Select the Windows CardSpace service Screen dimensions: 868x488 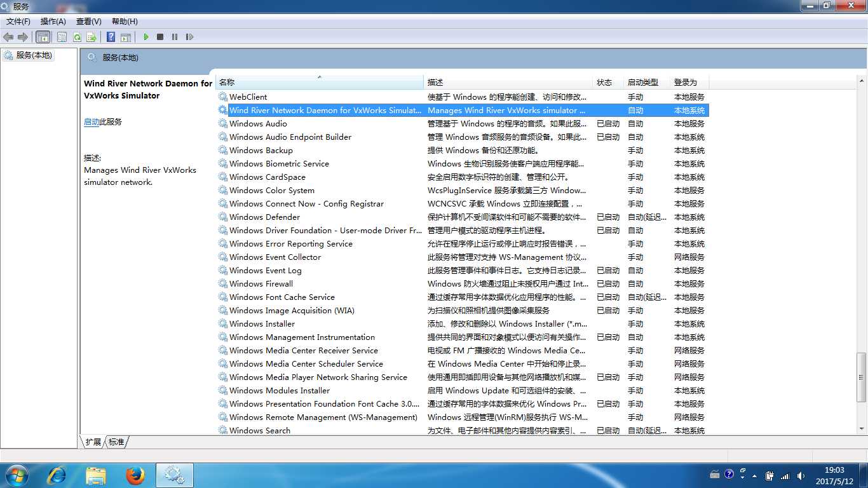(462, 177)
